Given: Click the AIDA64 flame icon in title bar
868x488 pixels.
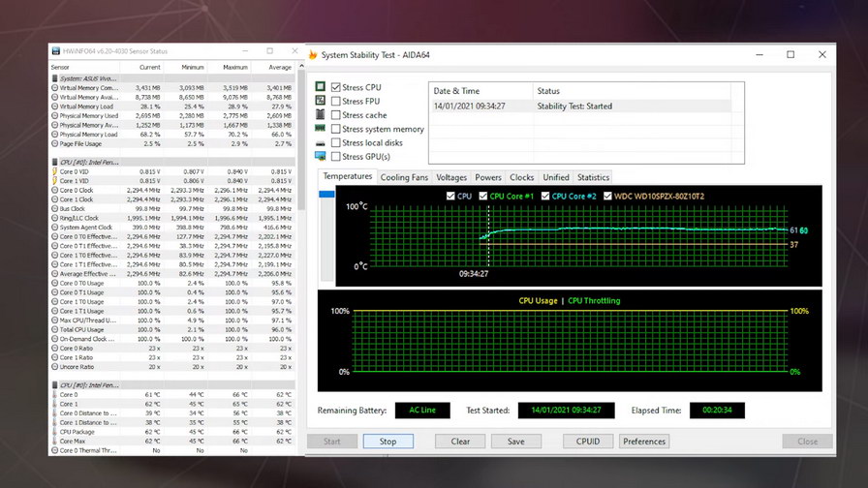Looking at the screenshot, I should pyautogui.click(x=313, y=54).
